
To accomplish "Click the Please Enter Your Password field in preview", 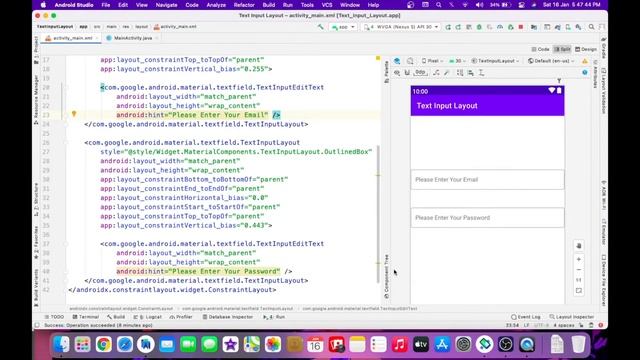I will coord(487,218).
